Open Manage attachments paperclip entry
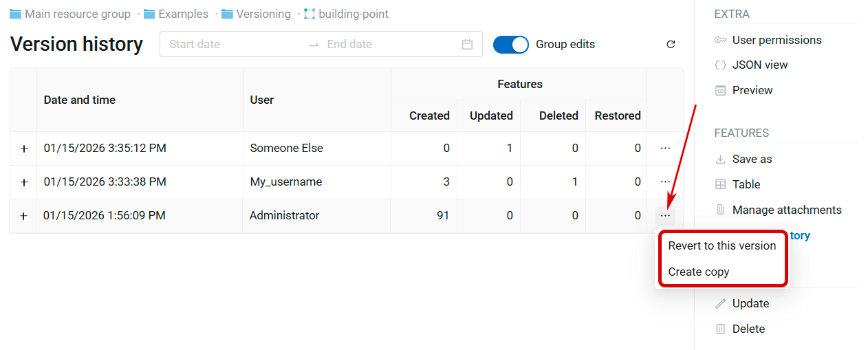 coord(786,210)
